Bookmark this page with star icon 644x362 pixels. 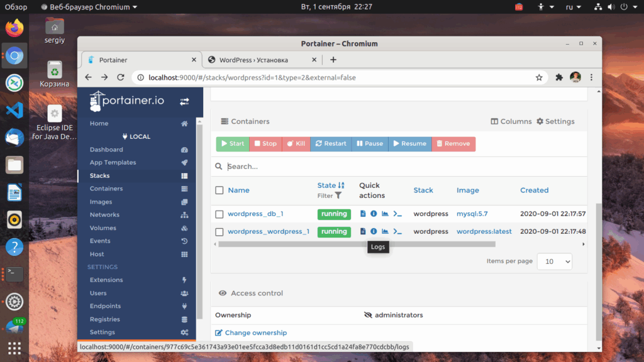click(539, 77)
